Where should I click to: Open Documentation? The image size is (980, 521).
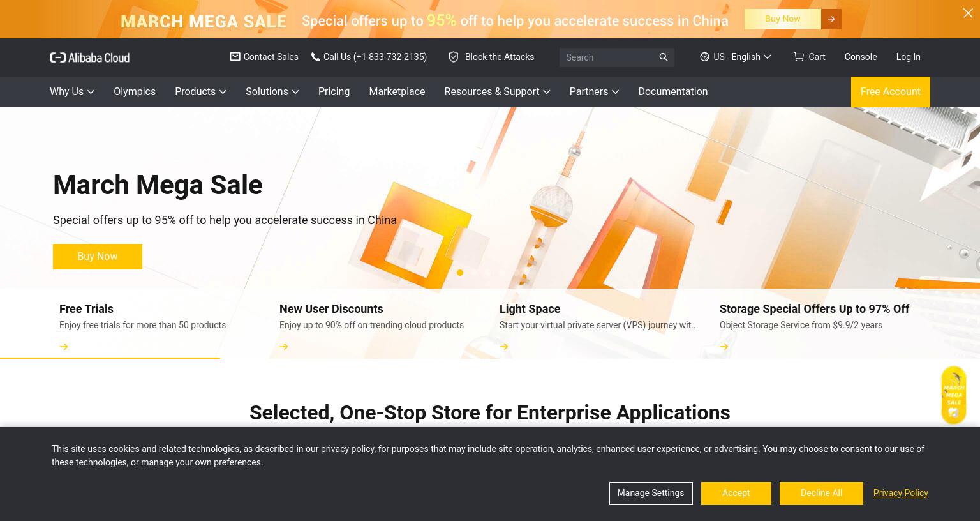click(x=672, y=92)
